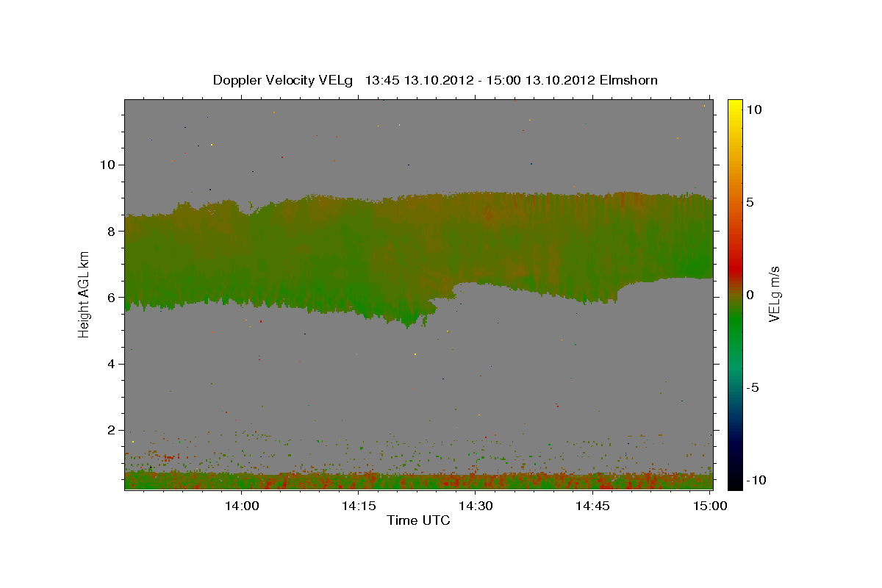The image size is (882, 588).
Task: Click the 'Height AGL km' axis label
Action: coord(84,294)
